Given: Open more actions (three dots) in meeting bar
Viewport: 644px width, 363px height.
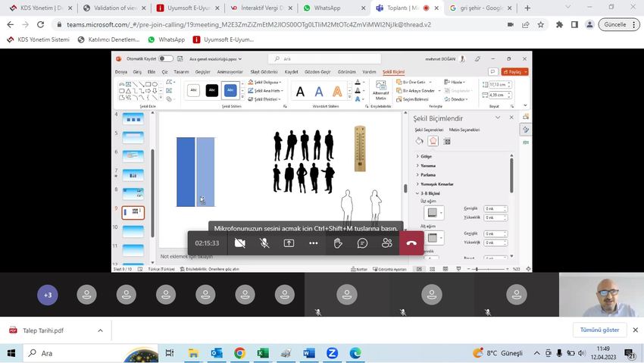Looking at the screenshot, I should (x=314, y=243).
